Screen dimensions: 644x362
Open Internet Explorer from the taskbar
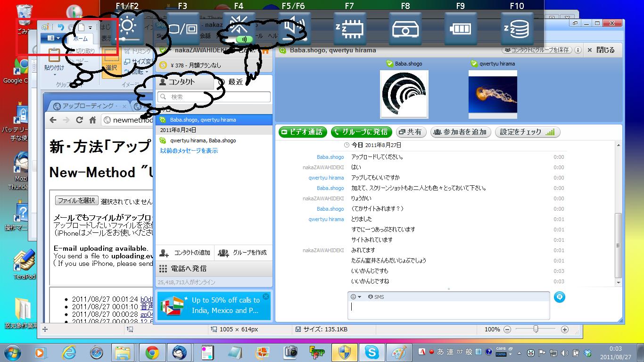coord(69,352)
